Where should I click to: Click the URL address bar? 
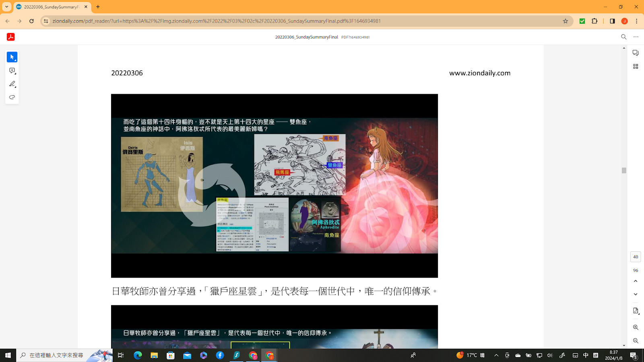point(306,21)
